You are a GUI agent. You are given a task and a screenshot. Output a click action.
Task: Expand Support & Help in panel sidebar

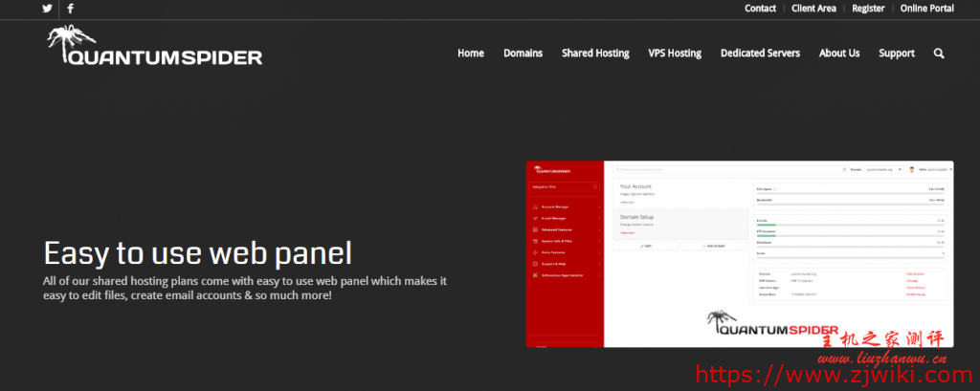tap(565, 264)
